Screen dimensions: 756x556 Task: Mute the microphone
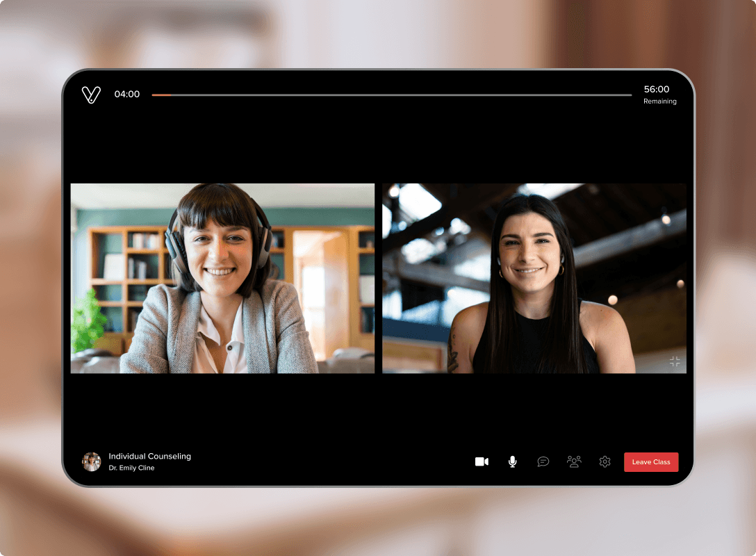pyautogui.click(x=512, y=461)
